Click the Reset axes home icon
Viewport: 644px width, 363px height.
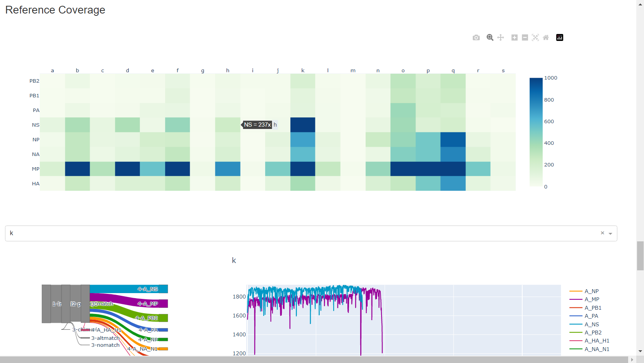[546, 37]
